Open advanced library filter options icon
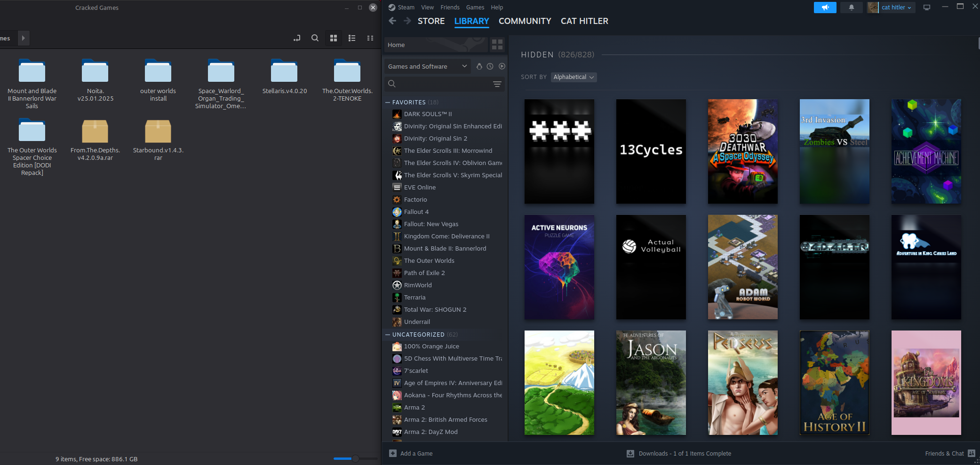Viewport: 980px width, 465px height. (497, 84)
